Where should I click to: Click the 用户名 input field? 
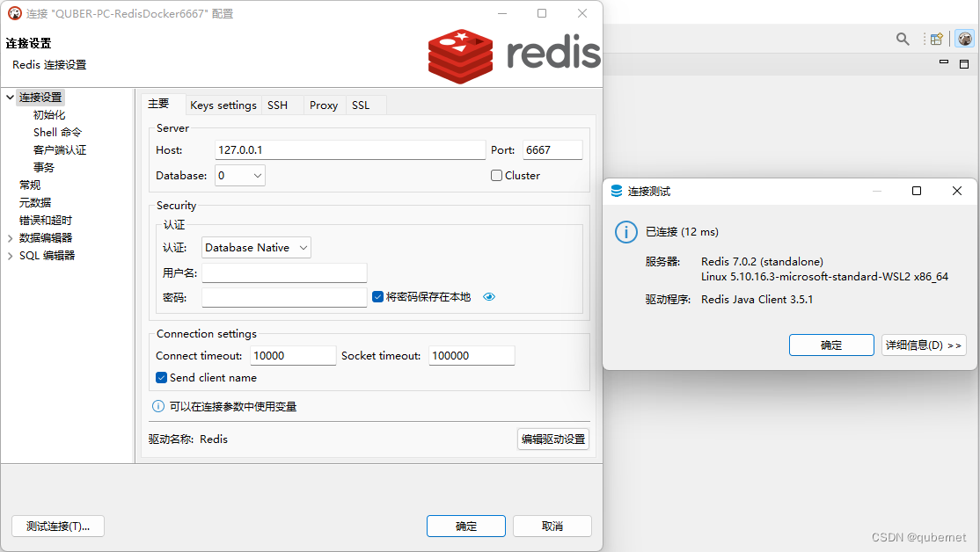click(284, 272)
